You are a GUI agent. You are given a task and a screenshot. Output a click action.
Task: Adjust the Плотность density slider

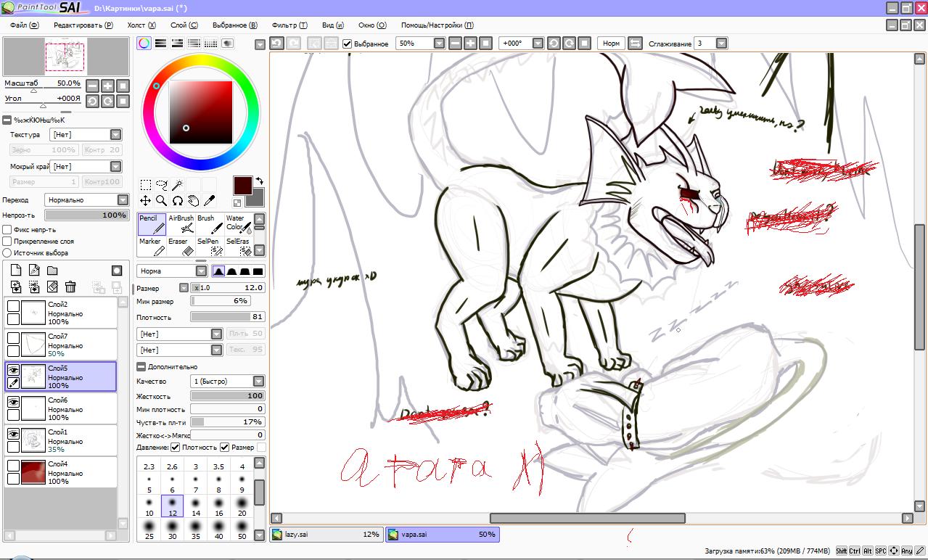[x=228, y=318]
